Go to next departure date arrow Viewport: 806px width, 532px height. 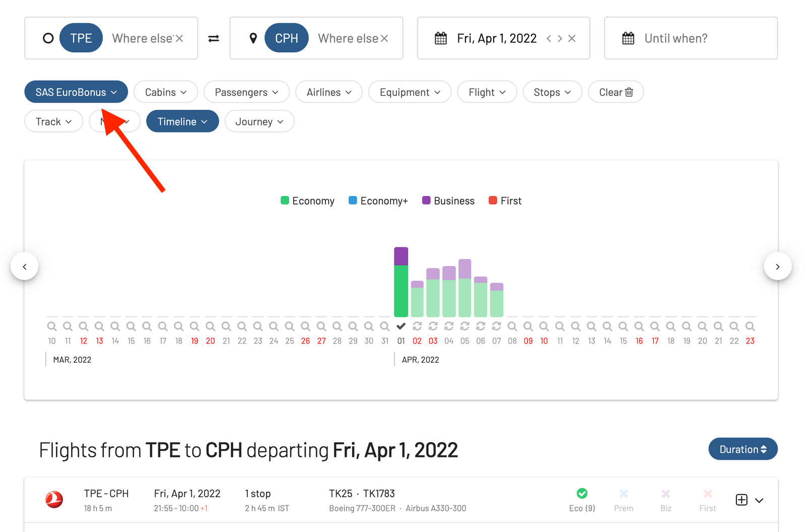(x=560, y=38)
